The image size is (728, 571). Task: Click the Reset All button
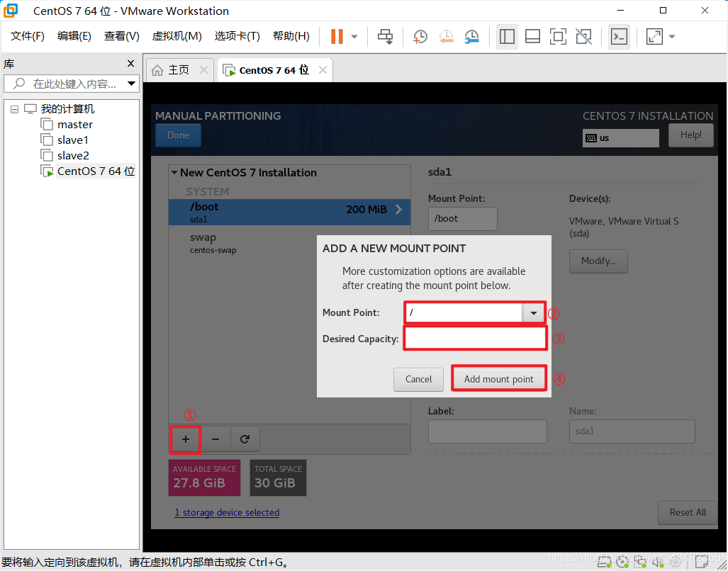tap(688, 513)
